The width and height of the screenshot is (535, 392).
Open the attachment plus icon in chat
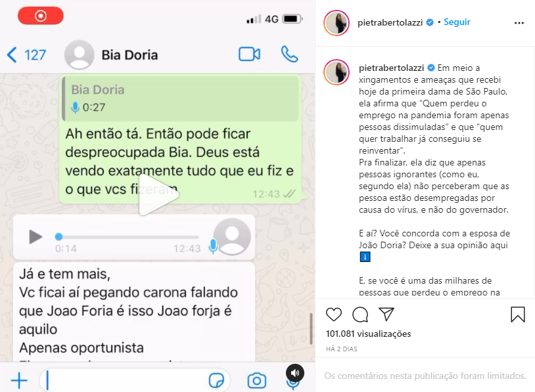19,380
